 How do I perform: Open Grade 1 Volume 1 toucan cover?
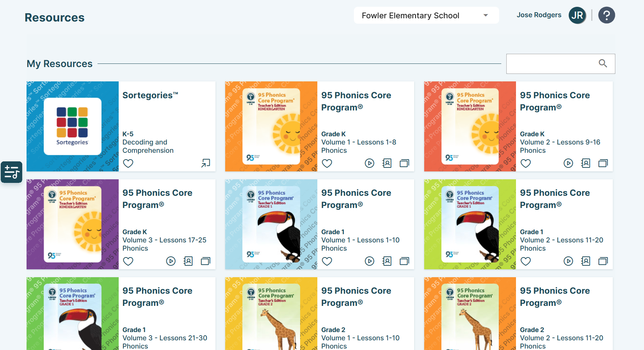271,224
